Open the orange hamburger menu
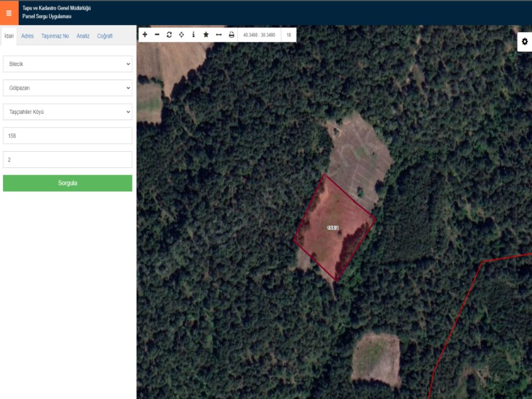The height and width of the screenshot is (399, 532). point(9,13)
